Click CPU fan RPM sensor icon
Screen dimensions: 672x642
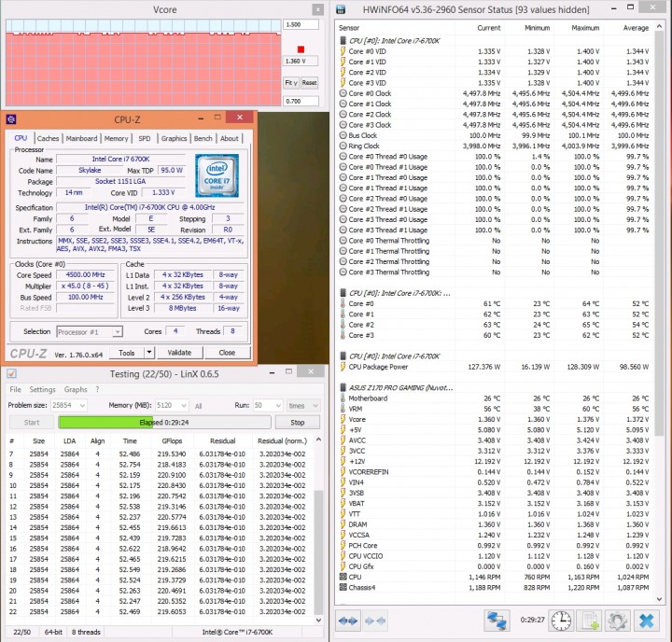343,577
